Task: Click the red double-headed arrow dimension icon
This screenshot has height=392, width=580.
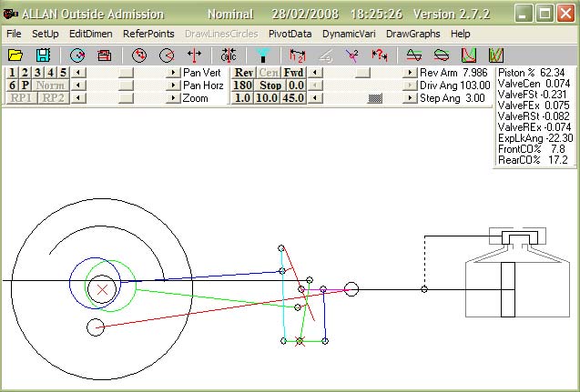Action: (x=194, y=55)
